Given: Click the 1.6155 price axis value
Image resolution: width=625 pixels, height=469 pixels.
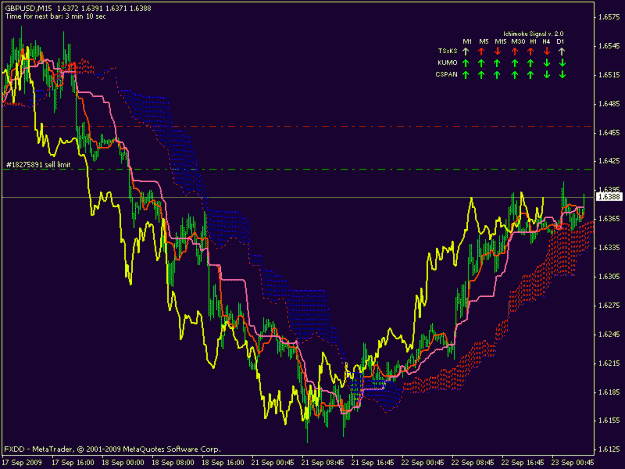Looking at the screenshot, I should coord(609,421).
